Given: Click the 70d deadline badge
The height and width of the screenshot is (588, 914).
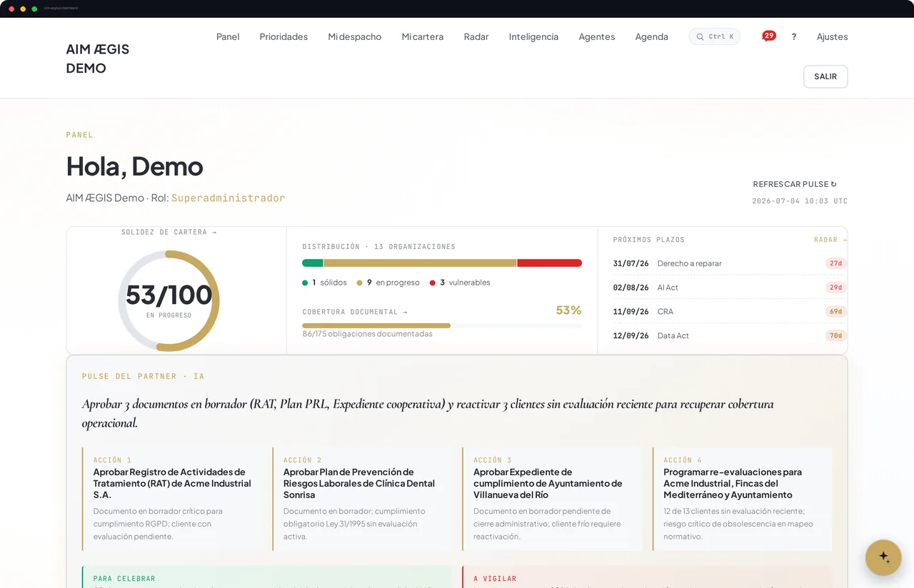Looking at the screenshot, I should pos(835,335).
